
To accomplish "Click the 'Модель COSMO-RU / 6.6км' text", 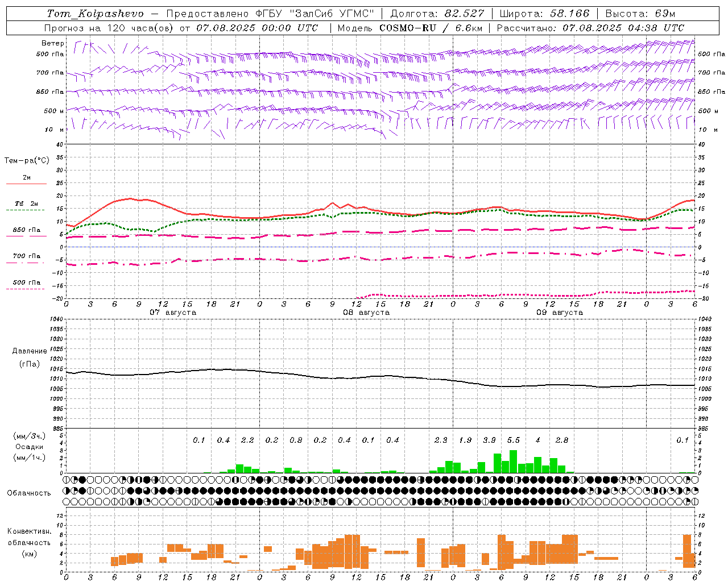I will (410, 28).
